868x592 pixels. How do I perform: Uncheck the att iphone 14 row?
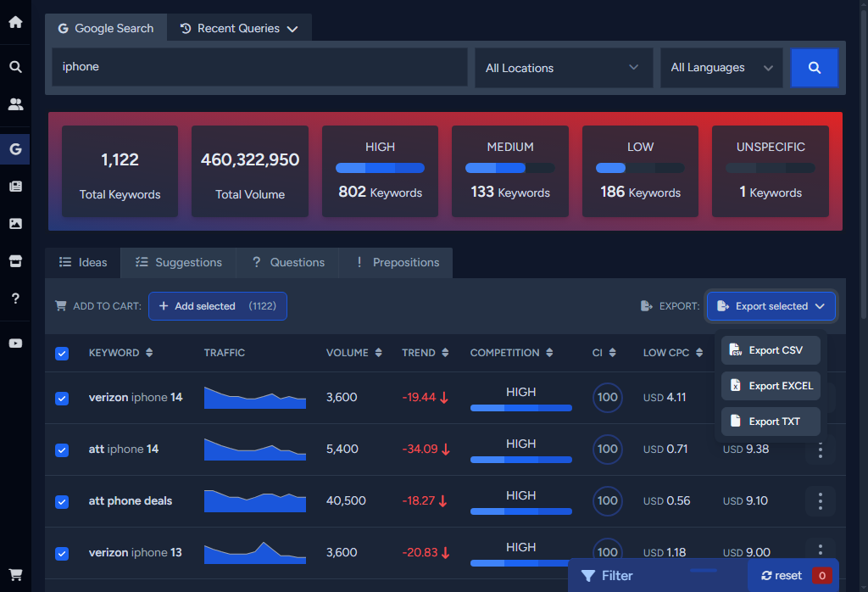pyautogui.click(x=62, y=450)
